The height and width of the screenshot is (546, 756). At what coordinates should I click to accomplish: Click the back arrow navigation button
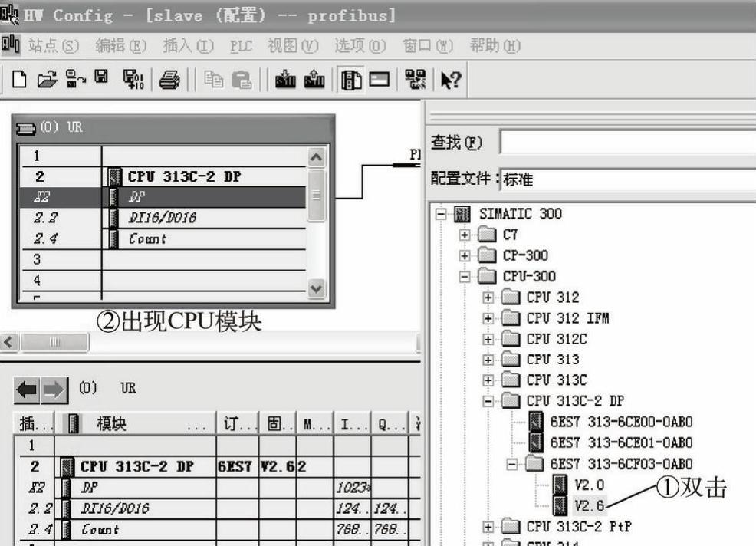click(27, 390)
